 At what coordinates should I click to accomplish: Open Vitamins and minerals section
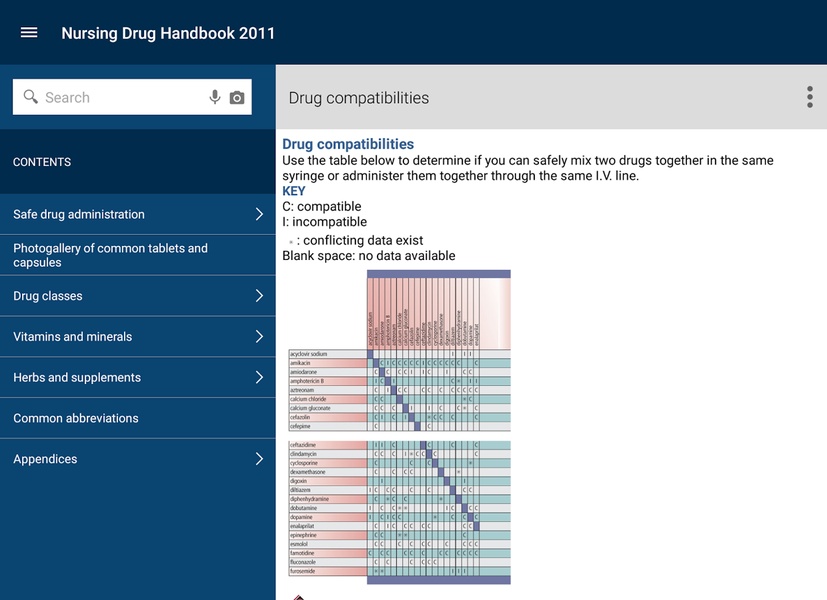138,336
